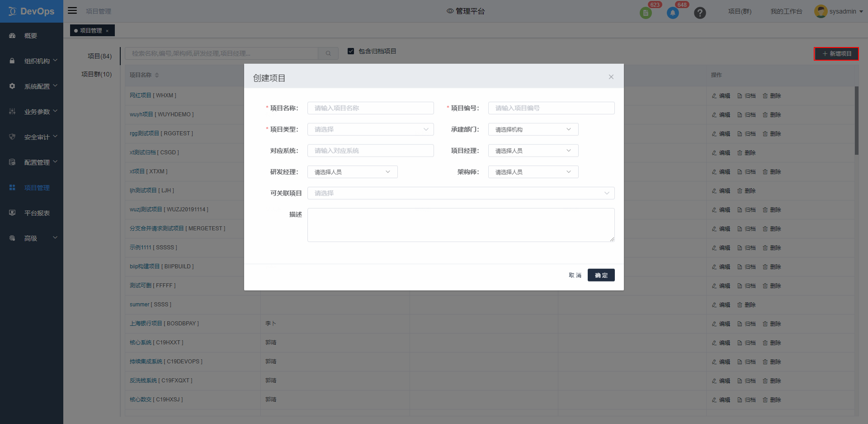This screenshot has width=868, height=424.
Task: Click the 取消 button
Action: coord(575,275)
